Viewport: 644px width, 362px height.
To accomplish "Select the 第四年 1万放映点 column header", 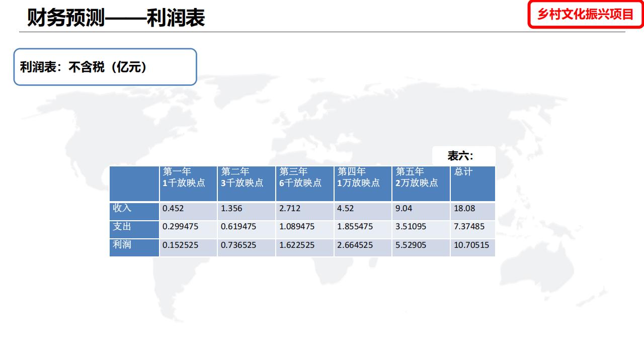I will [363, 184].
